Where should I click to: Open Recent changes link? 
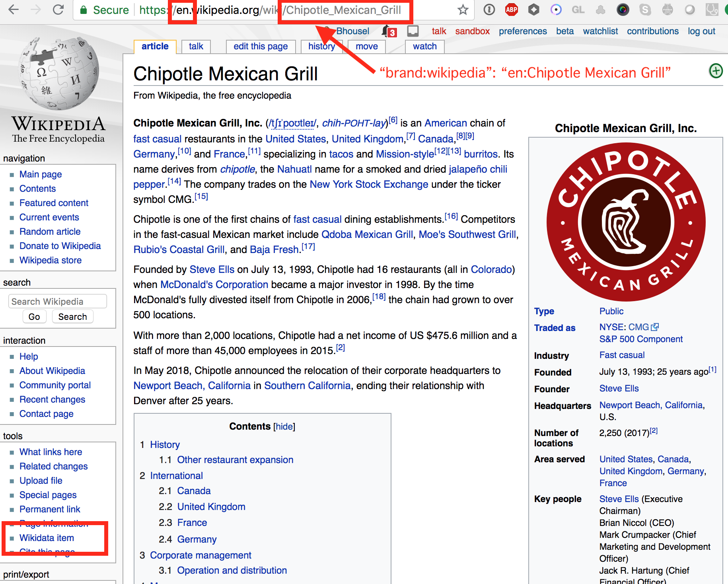[x=52, y=399]
